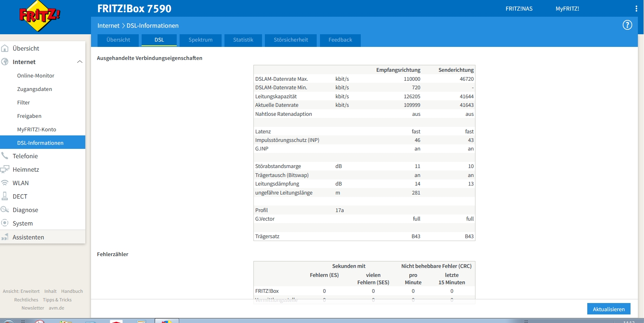Click the Trägertausch (Bitswap) row label
The height and width of the screenshot is (323, 644).
(282, 175)
